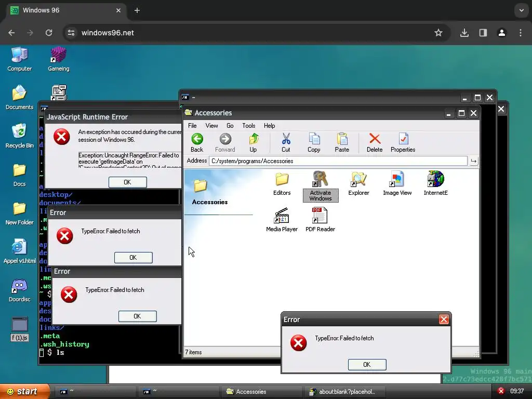
Task: Select the Activate Windows shortcut
Action: coord(320,187)
